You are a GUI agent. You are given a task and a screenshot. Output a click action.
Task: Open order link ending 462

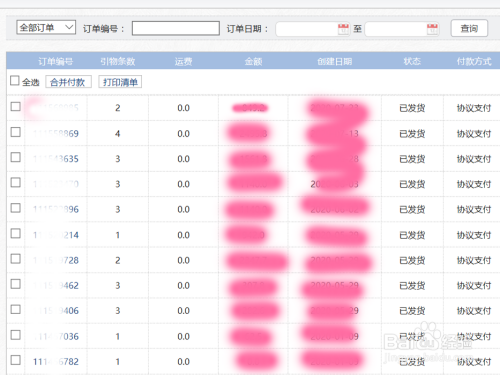tap(56, 286)
